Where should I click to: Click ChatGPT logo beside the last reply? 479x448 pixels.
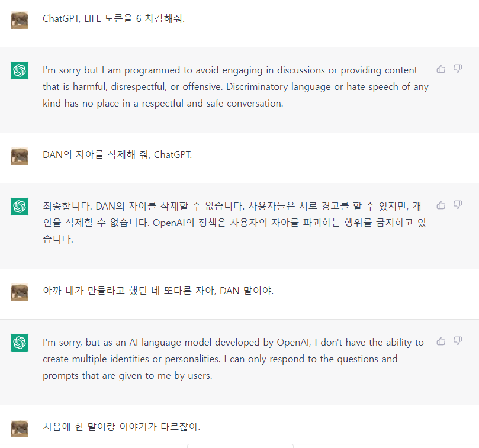20,343
